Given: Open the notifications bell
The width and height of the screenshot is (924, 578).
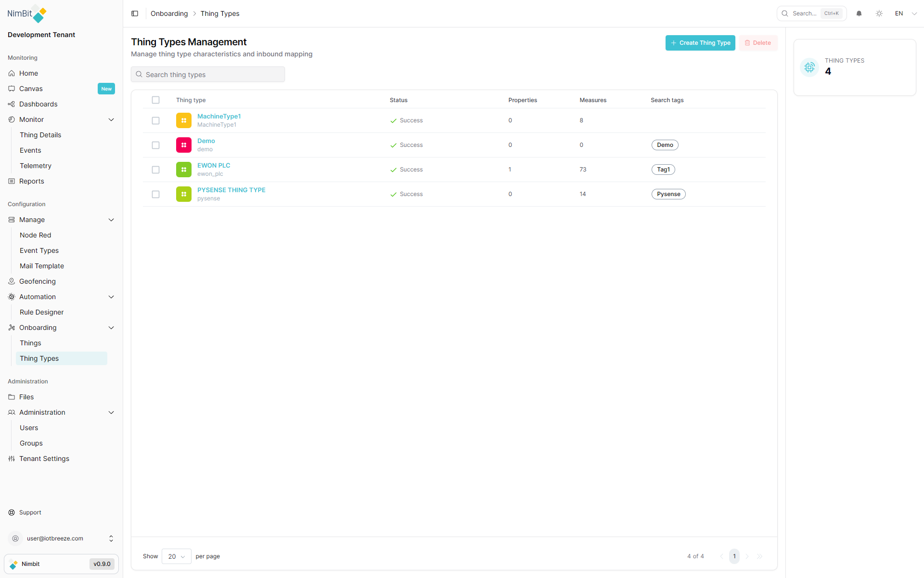Looking at the screenshot, I should tap(859, 13).
